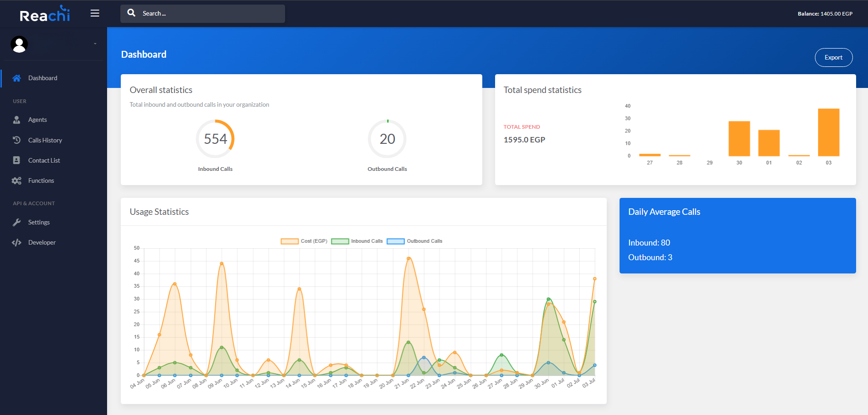Click the Agents person icon
Viewport: 868px width, 415px height.
(16, 120)
